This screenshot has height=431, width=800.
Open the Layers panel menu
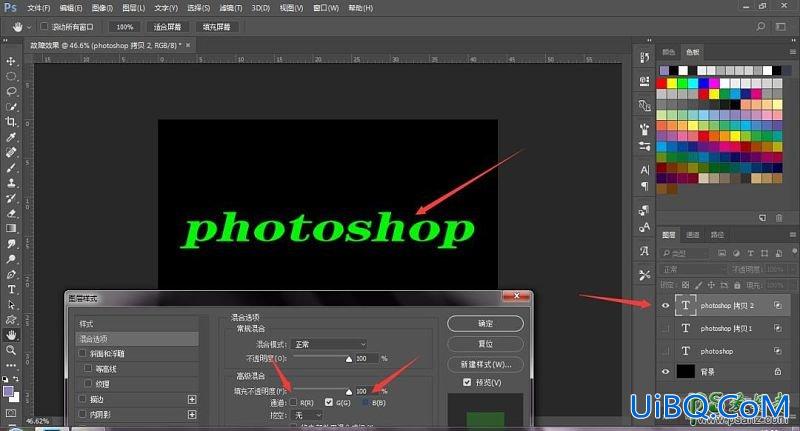792,235
